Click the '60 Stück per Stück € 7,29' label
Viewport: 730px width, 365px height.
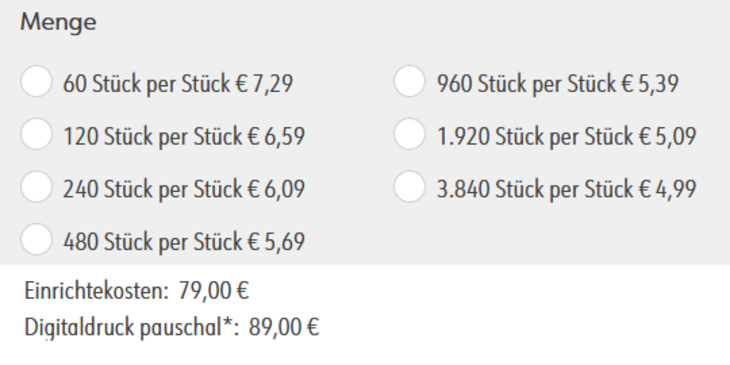(x=178, y=84)
